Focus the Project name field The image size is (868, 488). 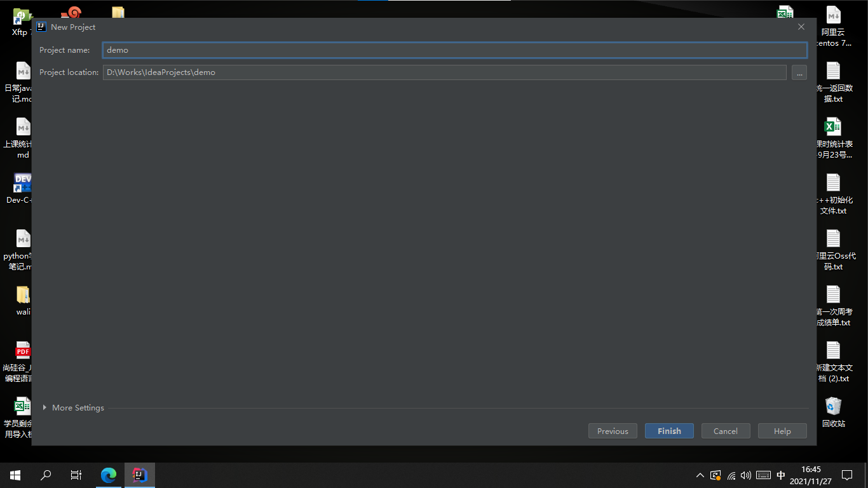click(454, 50)
